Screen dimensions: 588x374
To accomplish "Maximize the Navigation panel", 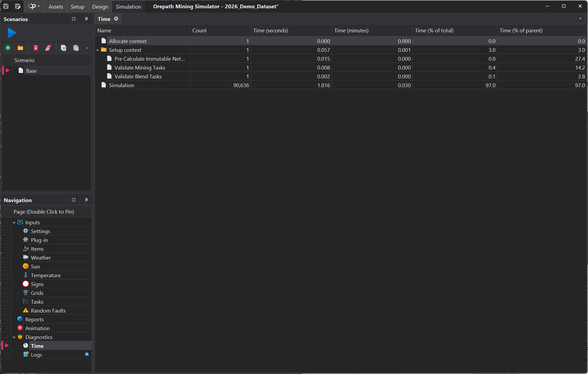I will [74, 200].
